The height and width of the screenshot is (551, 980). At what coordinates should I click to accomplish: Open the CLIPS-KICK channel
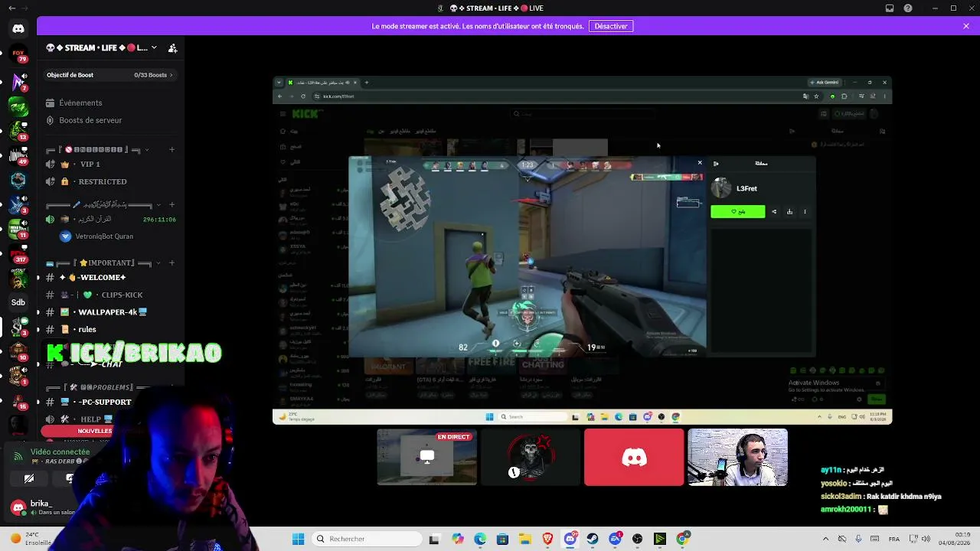click(110, 295)
